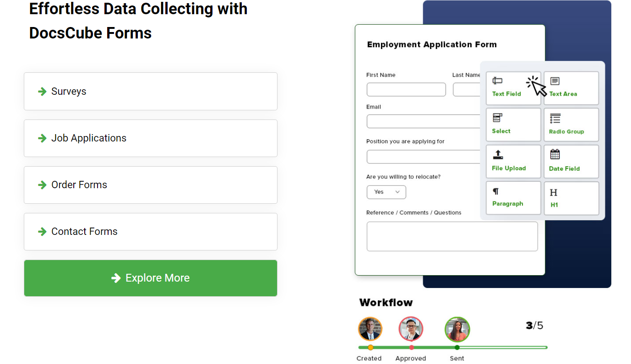Open the Order Forms item
Image resolution: width=631 pixels, height=364 pixels.
coord(150,185)
